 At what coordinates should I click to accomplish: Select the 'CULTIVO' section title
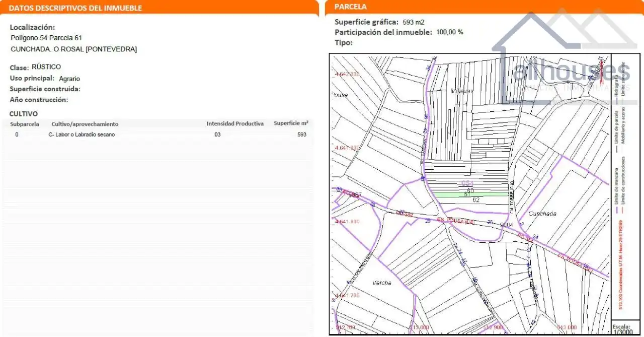tap(24, 114)
